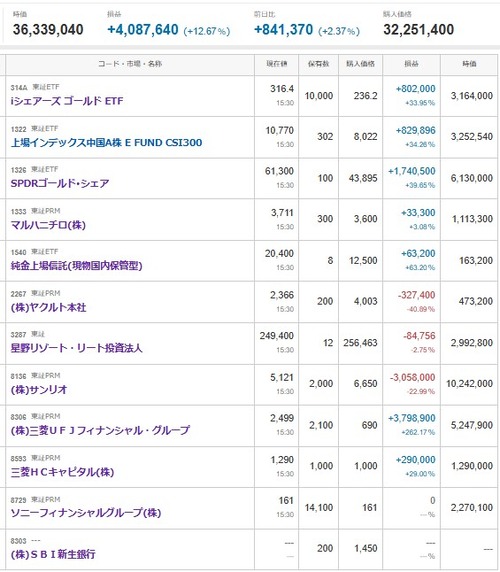
Task: Select loss value -3,058,000
Action: [x=412, y=378]
